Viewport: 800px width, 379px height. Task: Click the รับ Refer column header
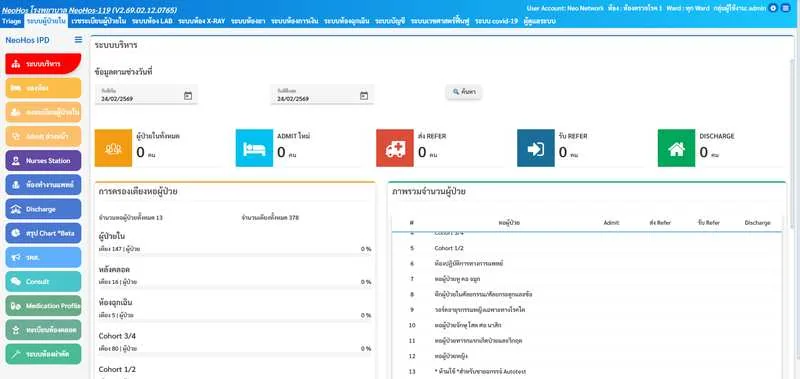click(x=709, y=223)
